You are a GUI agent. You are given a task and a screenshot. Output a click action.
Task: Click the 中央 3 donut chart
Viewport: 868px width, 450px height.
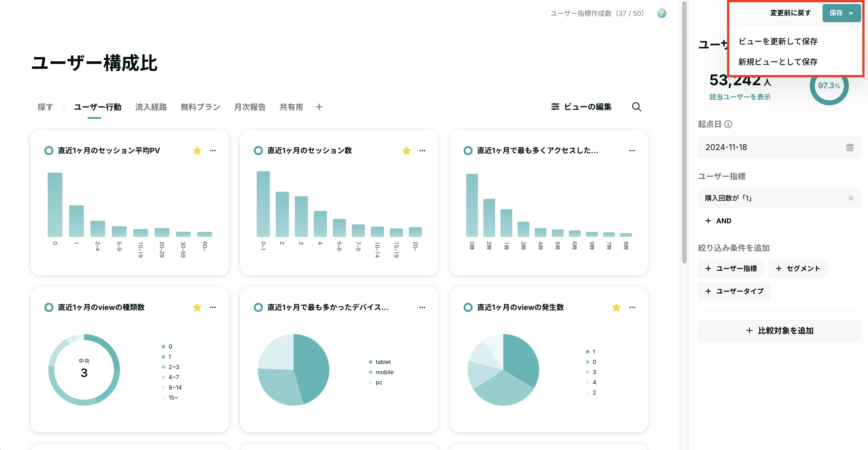pyautogui.click(x=84, y=370)
